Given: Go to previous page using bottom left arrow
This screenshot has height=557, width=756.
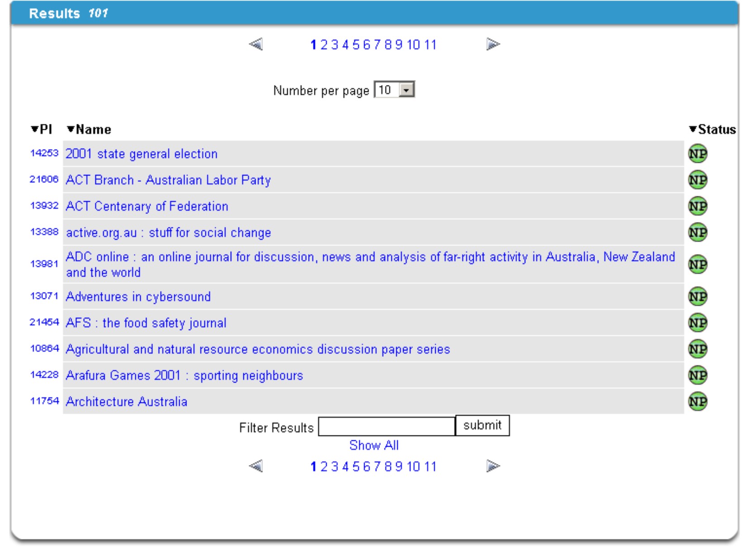Looking at the screenshot, I should coord(256,466).
